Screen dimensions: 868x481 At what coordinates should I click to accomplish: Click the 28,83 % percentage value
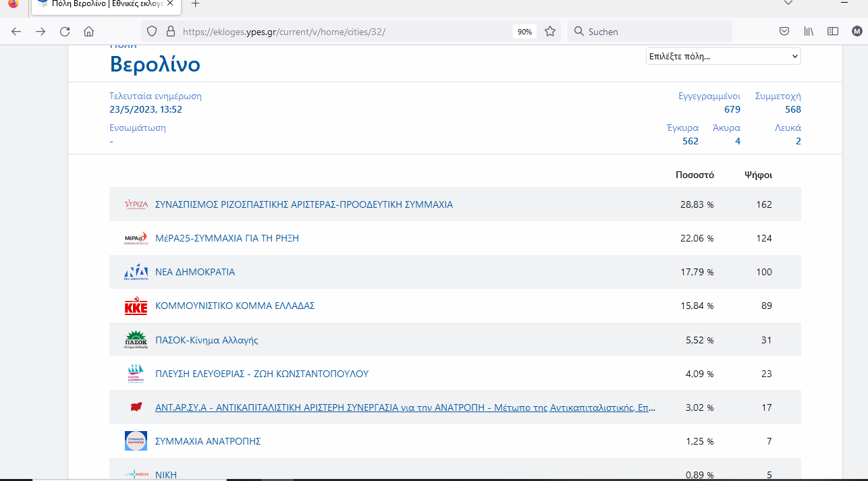[697, 204]
